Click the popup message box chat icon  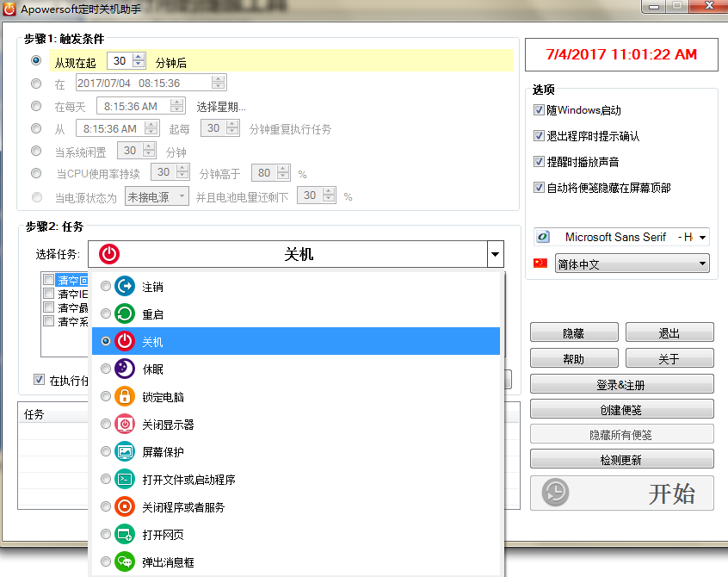click(x=125, y=561)
